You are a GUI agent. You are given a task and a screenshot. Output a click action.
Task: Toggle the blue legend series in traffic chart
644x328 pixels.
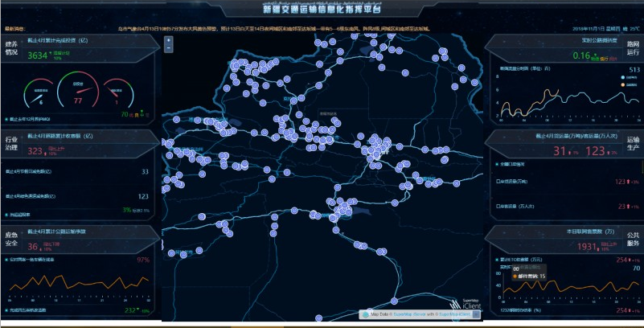[628, 77]
